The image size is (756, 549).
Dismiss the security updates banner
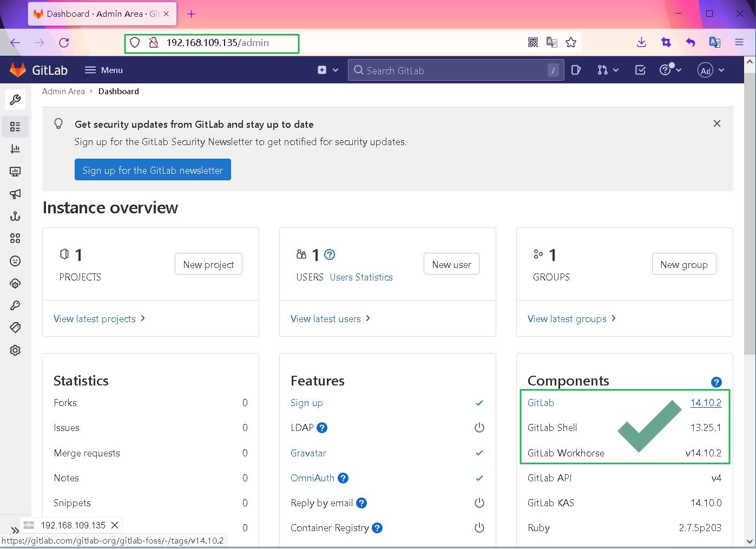pyautogui.click(x=717, y=123)
